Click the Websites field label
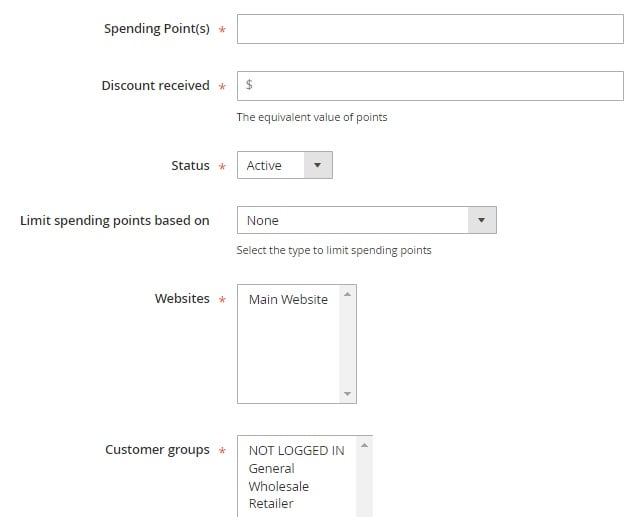The height and width of the screenshot is (517, 631). coord(182,299)
